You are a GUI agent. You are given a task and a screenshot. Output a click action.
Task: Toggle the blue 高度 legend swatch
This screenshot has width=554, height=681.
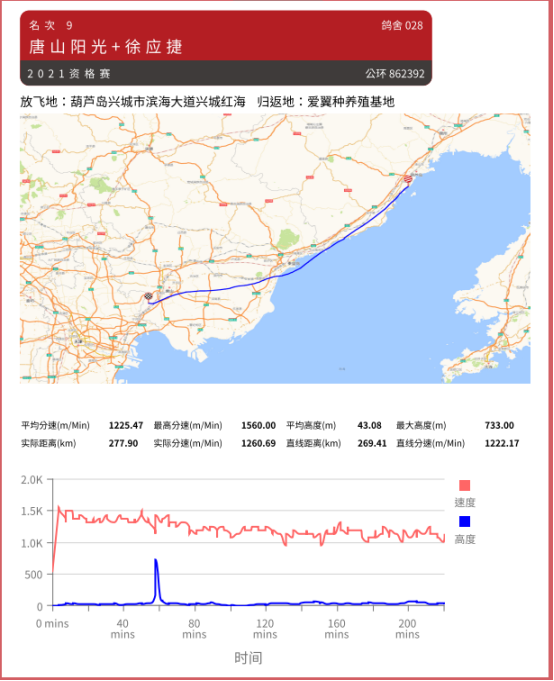pyautogui.click(x=465, y=521)
